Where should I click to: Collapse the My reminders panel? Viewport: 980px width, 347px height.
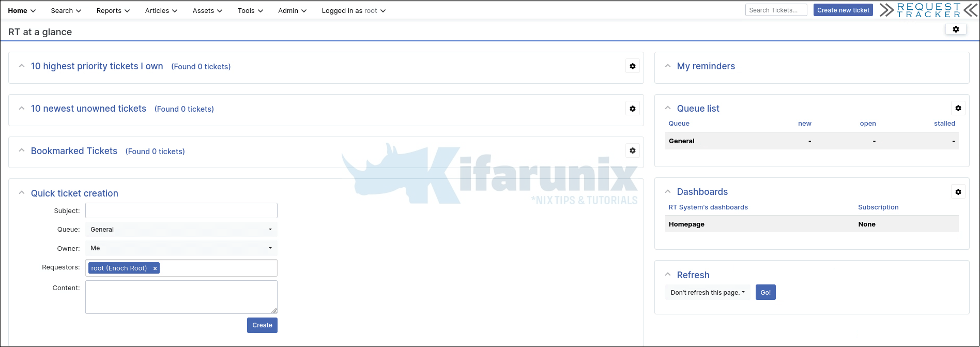(x=668, y=66)
